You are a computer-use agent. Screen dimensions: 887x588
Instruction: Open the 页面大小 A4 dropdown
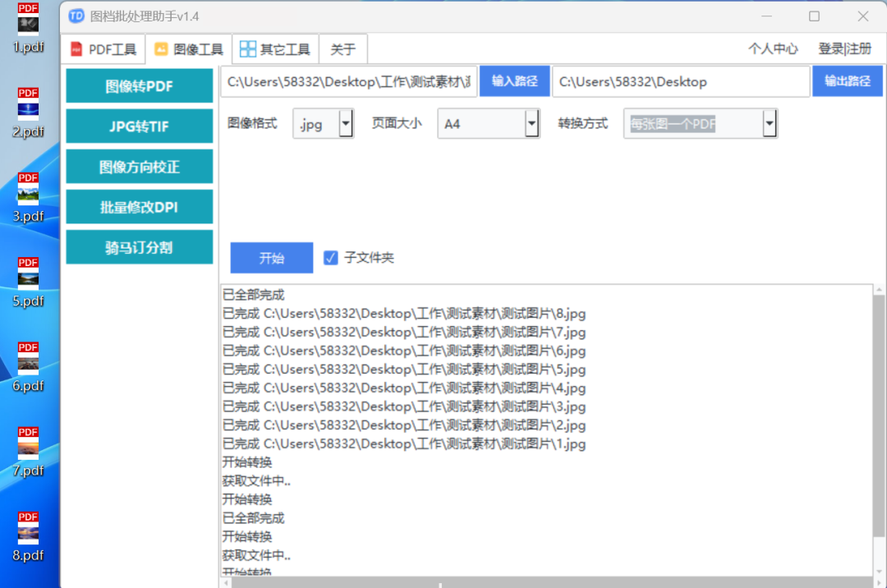click(x=531, y=123)
